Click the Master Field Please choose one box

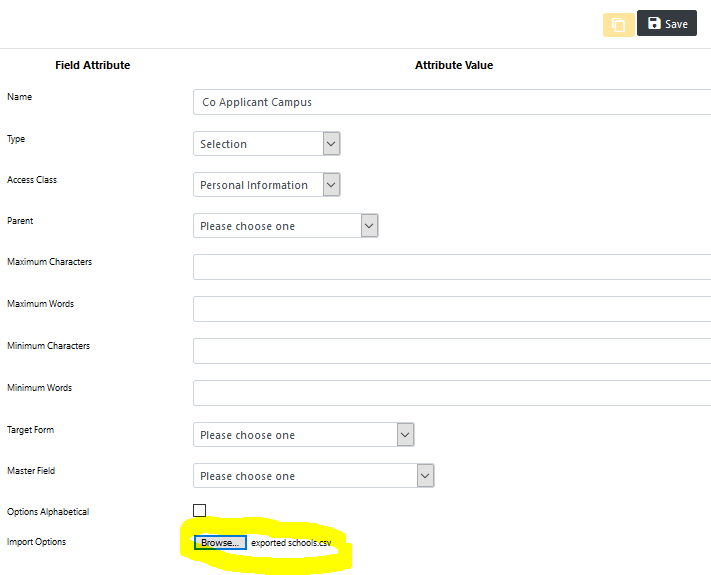314,476
